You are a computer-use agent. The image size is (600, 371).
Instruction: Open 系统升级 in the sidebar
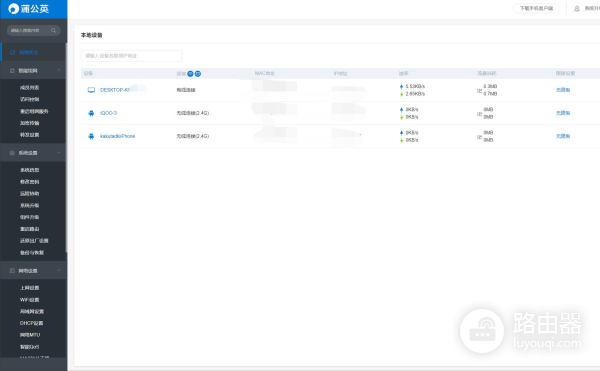tap(29, 205)
